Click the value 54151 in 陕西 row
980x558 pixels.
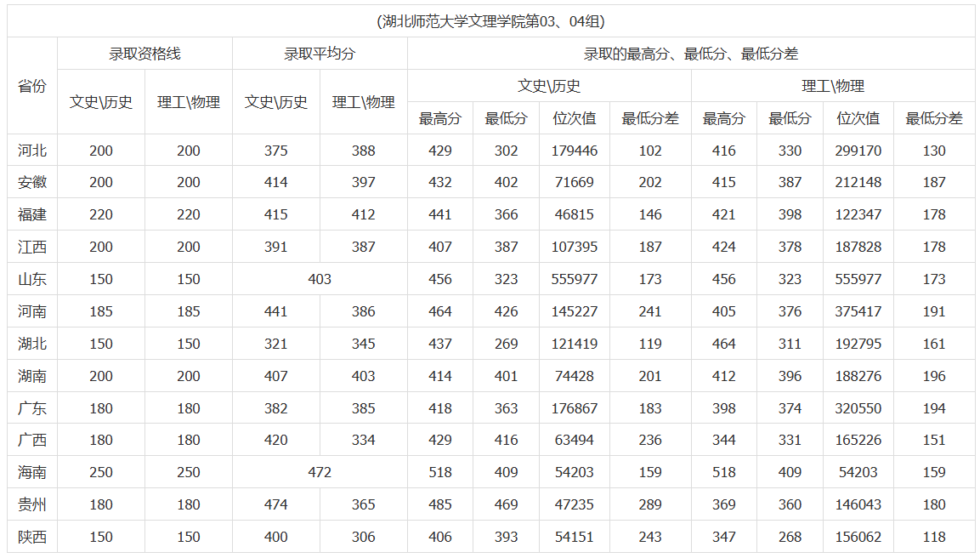(x=575, y=538)
